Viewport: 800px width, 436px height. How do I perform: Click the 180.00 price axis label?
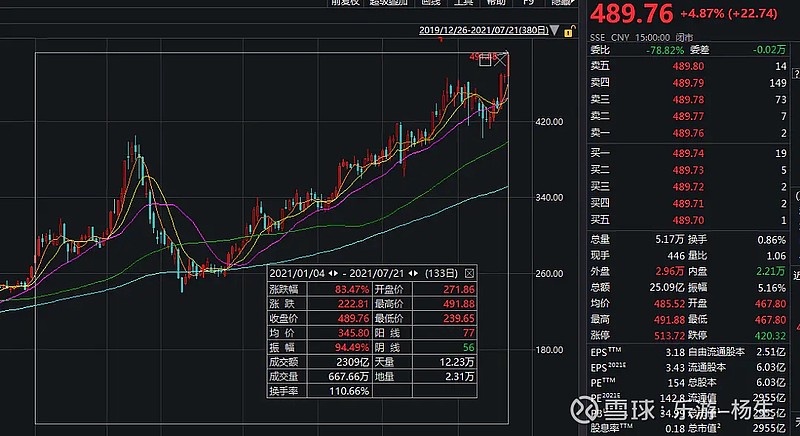549,350
